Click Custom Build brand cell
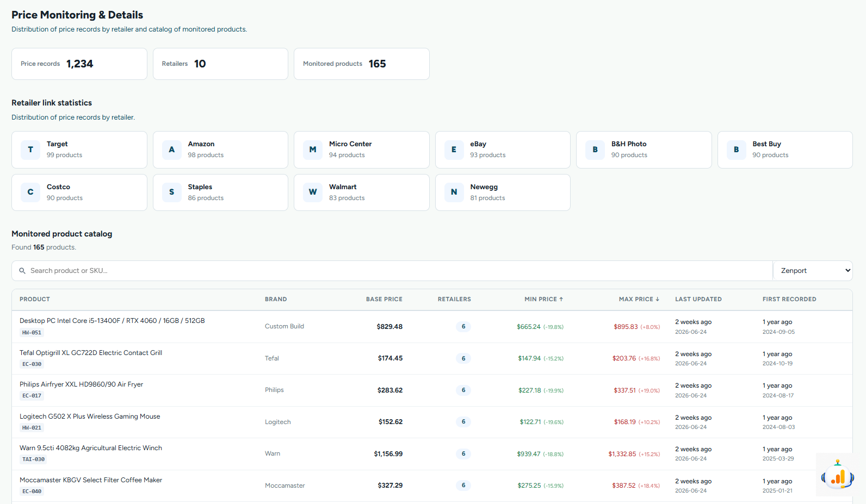 pyautogui.click(x=284, y=326)
